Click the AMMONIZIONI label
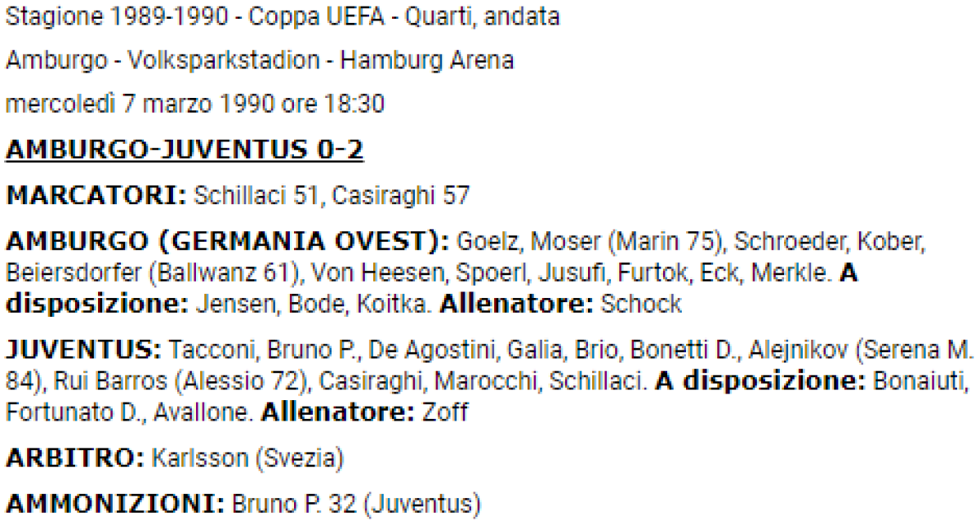The image size is (980, 521). click(x=115, y=501)
